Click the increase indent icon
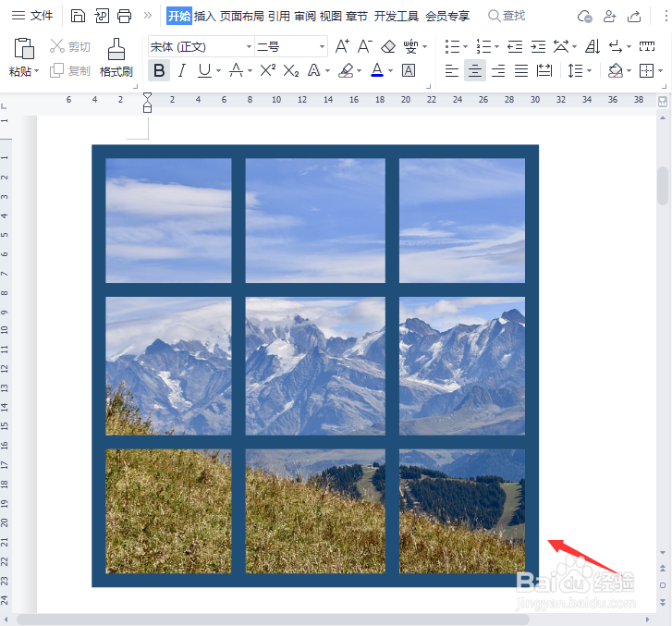Viewport: 672px width, 626px height. point(538,46)
